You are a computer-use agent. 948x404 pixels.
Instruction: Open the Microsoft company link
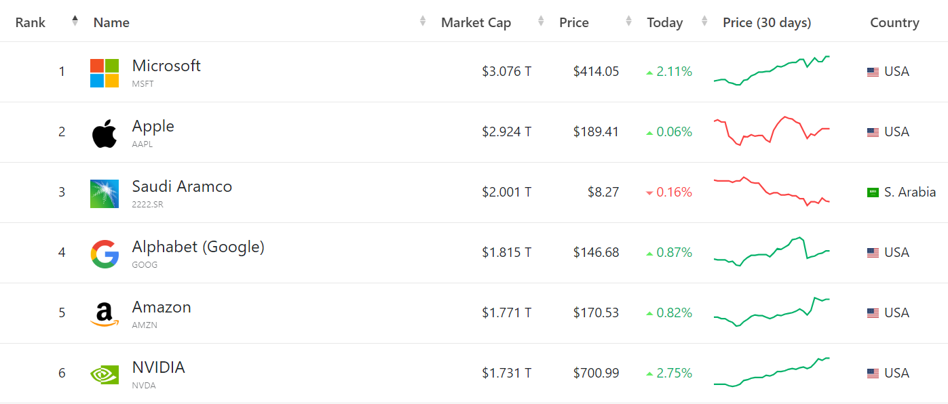pos(166,66)
